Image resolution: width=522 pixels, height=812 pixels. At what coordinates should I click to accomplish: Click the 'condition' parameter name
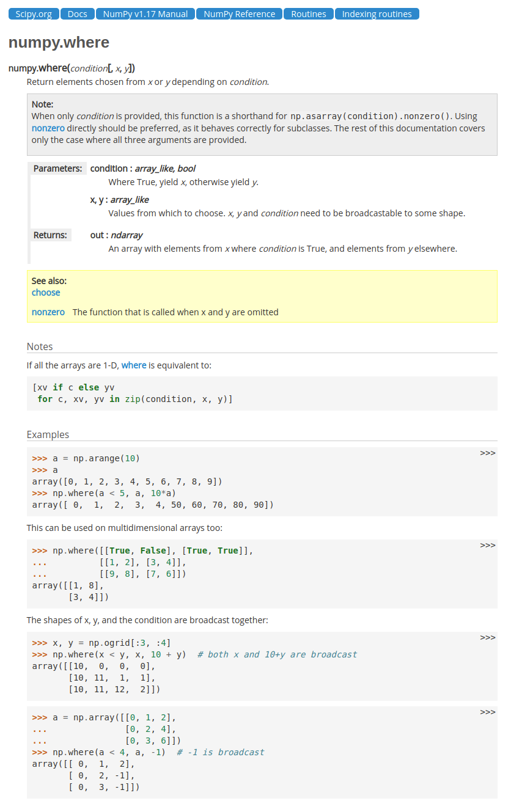pos(108,168)
